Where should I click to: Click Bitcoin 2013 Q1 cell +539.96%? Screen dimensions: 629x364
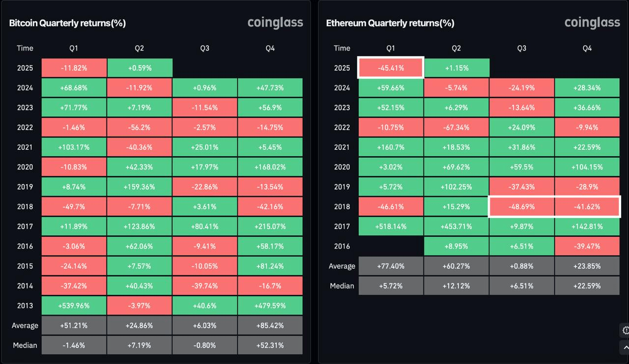pos(74,306)
